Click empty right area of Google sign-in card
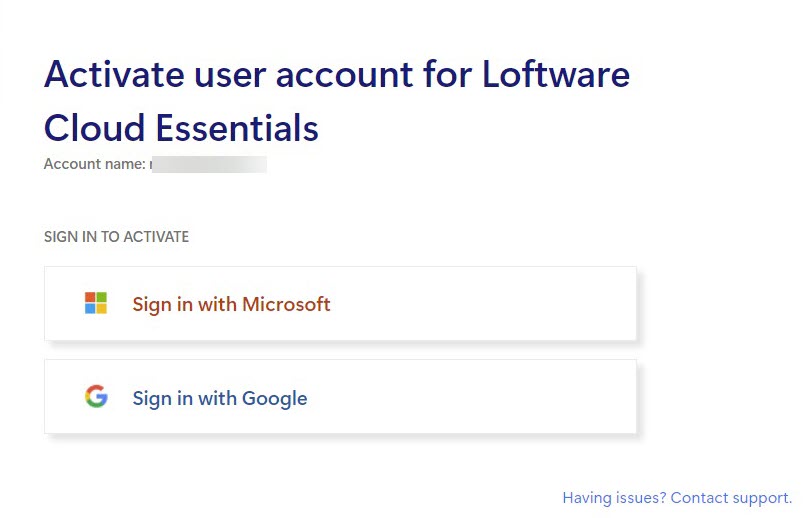Screen dimensions: 810x518 coord(520,397)
